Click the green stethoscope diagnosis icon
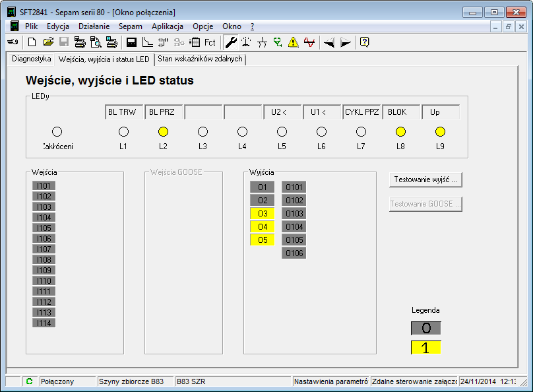 point(278,42)
